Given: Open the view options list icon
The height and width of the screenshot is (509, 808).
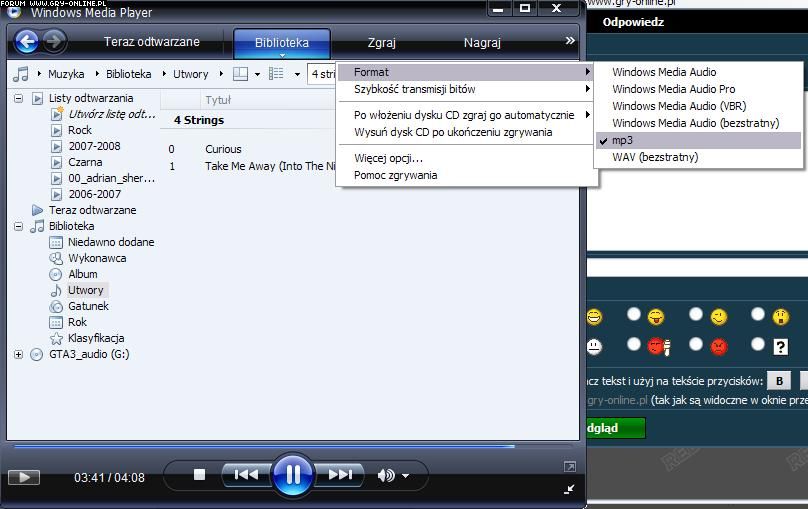Looking at the screenshot, I should pos(276,74).
